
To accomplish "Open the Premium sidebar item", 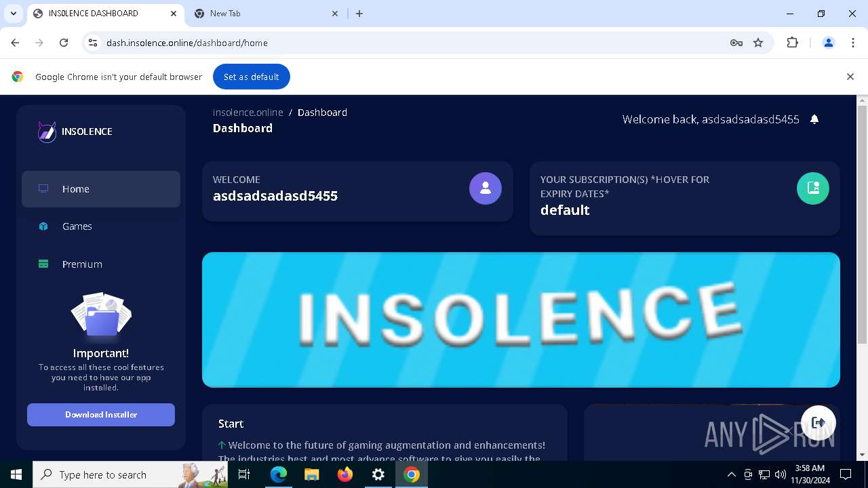I will 101,264.
